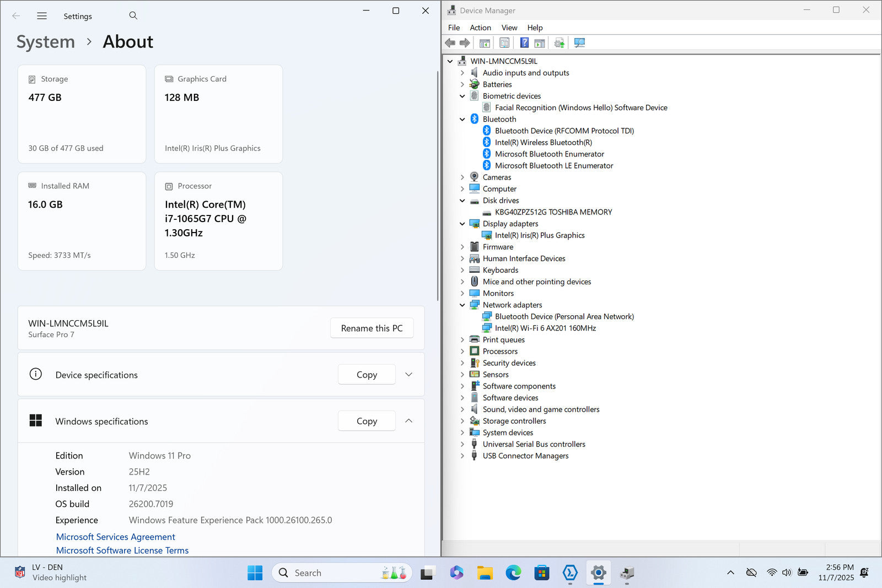Open the Microsoft Services Agreement link
This screenshot has height=588, width=882.
pyautogui.click(x=116, y=537)
